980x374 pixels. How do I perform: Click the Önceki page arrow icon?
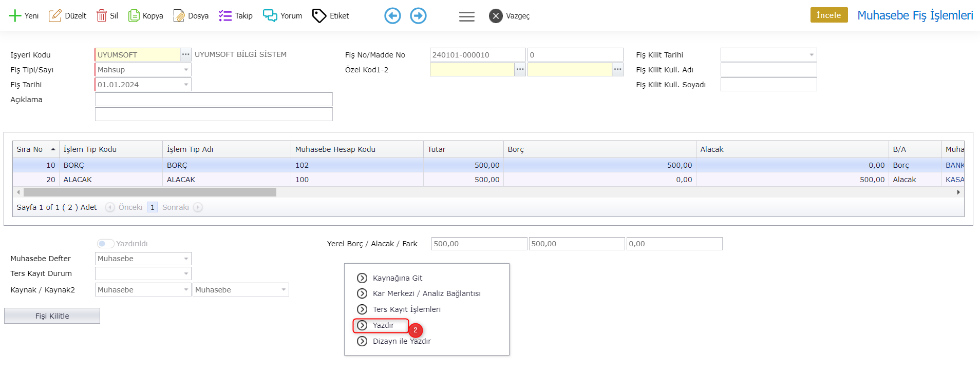tap(110, 207)
